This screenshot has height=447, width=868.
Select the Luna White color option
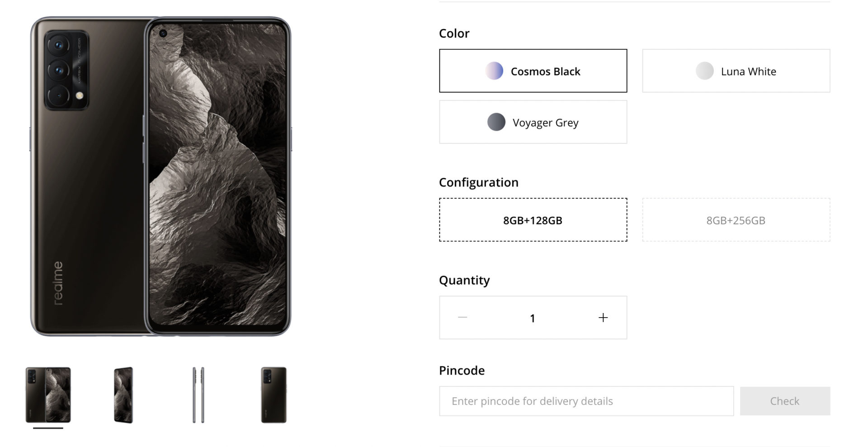point(736,71)
